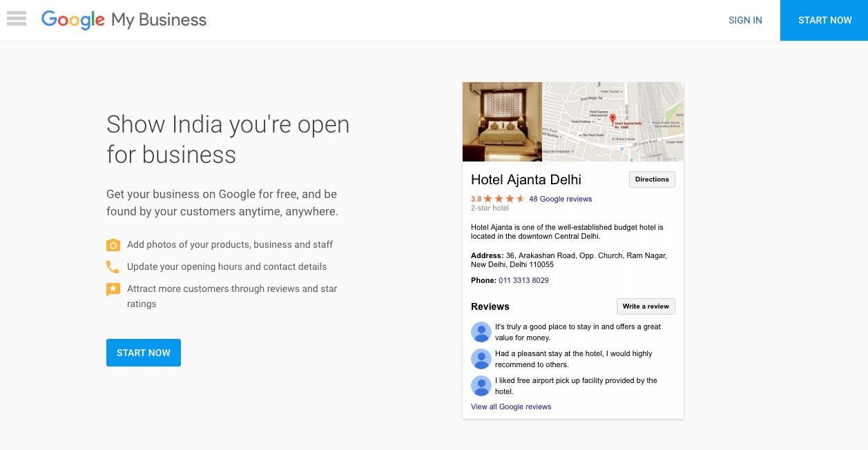Click the 'Add photos of your products' text

tap(230, 244)
